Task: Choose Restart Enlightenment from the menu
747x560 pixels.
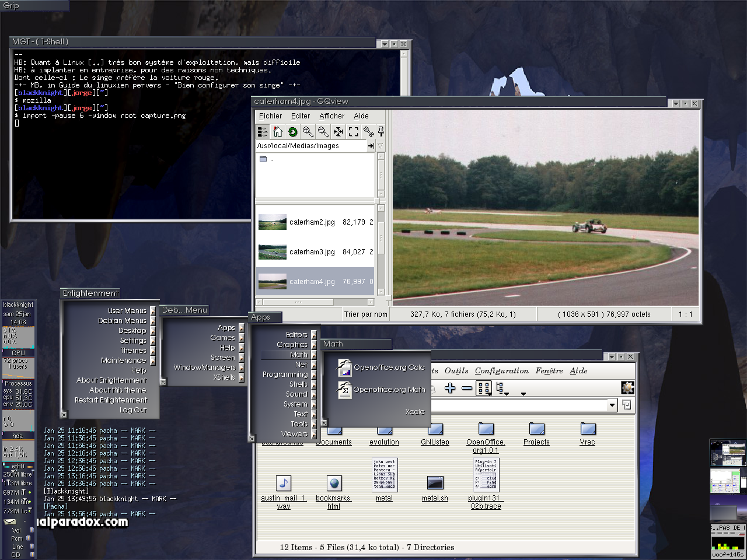Action: point(111,400)
